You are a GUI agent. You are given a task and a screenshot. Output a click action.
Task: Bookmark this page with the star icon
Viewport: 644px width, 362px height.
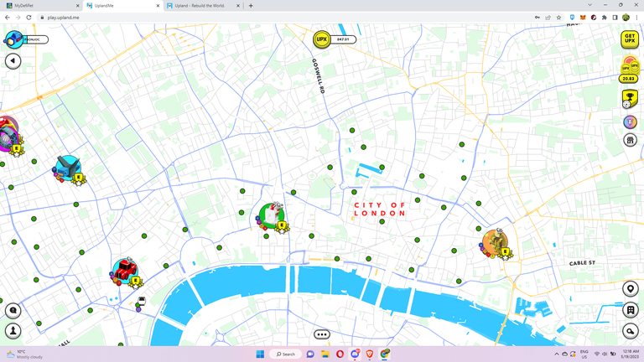pos(558,18)
